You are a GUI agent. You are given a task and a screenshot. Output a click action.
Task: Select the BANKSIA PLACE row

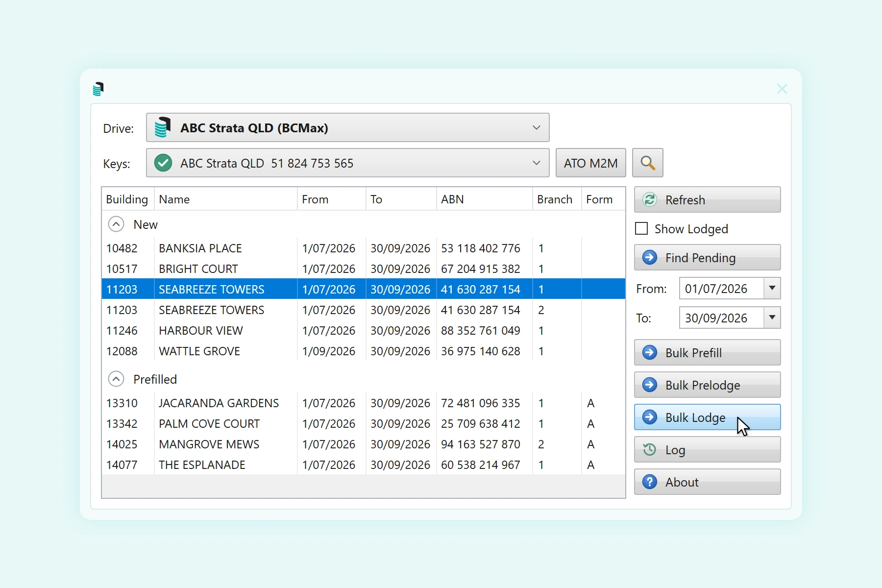tap(364, 248)
